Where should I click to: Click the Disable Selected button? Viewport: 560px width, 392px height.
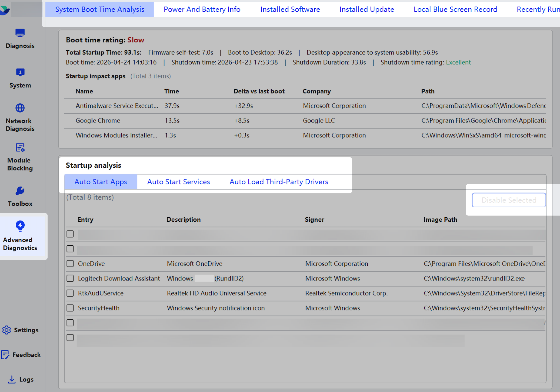click(x=509, y=200)
